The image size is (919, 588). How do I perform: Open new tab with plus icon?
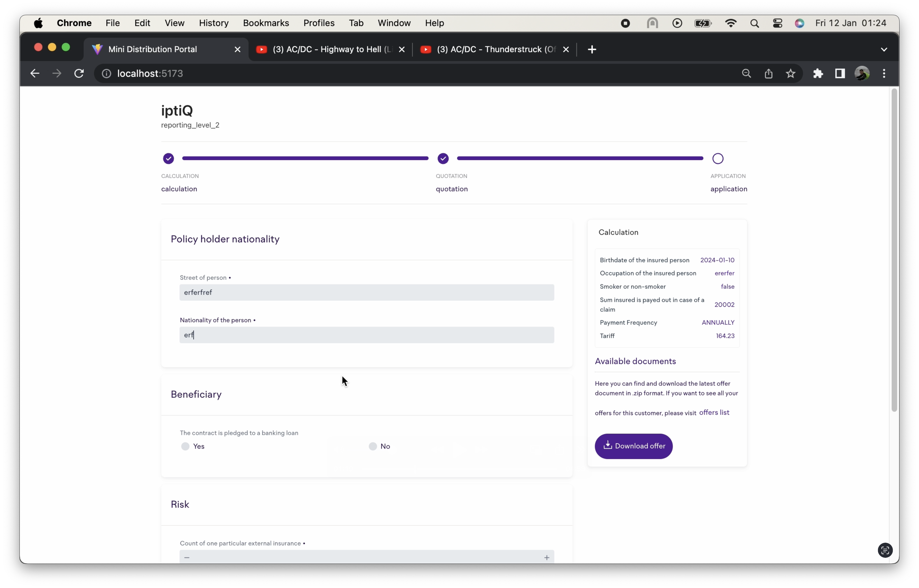click(592, 49)
